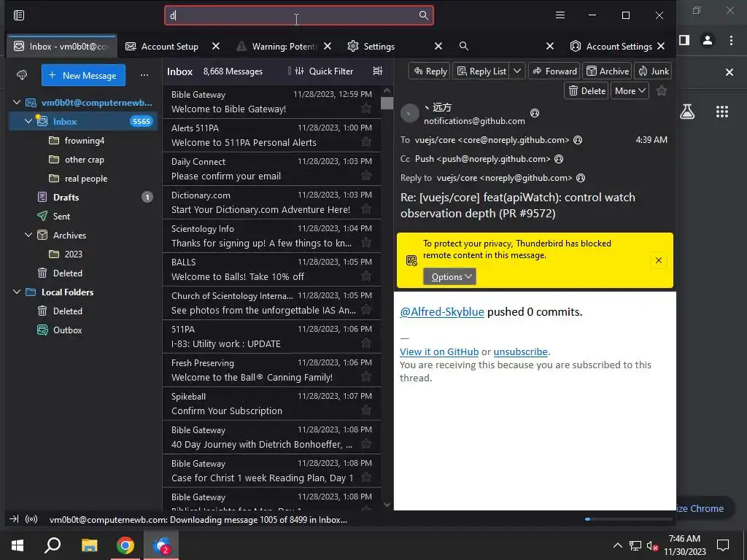The image size is (747, 560).
Task: Star the currently open GitHub message
Action: [x=661, y=90]
